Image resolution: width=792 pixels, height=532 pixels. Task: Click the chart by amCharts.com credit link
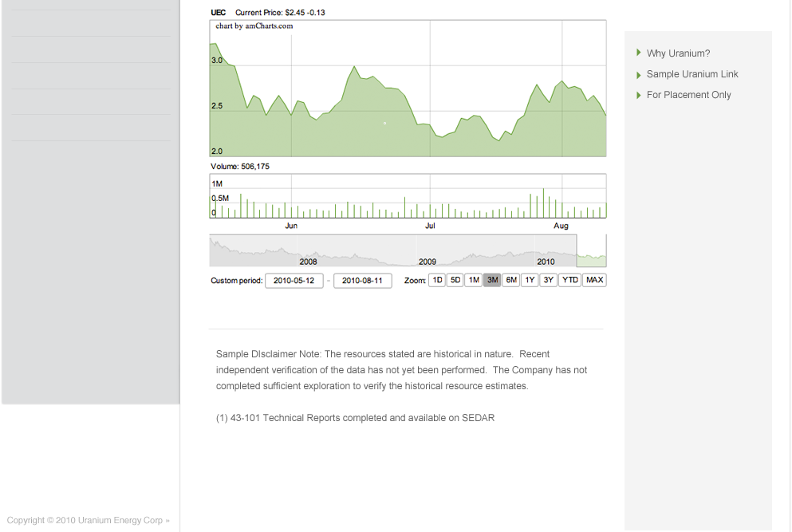click(254, 26)
